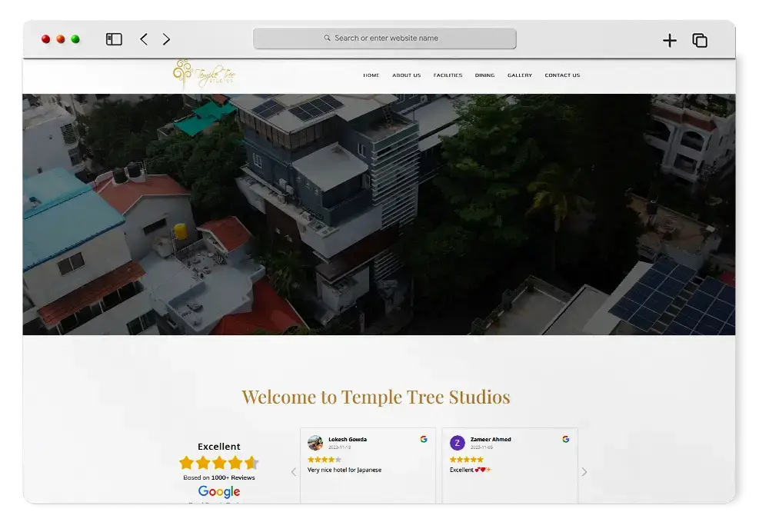Click the 'Excellent' heading above stars
Screen dimensions: 769x532
[218, 446]
